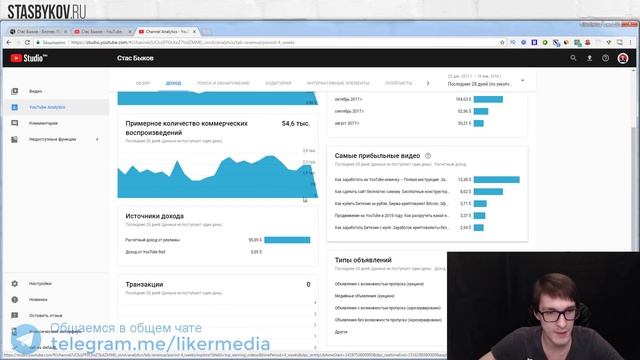Viewport: 640px width, 360px height.
Task: Click the Источники дохода card title
Action: tap(154, 216)
